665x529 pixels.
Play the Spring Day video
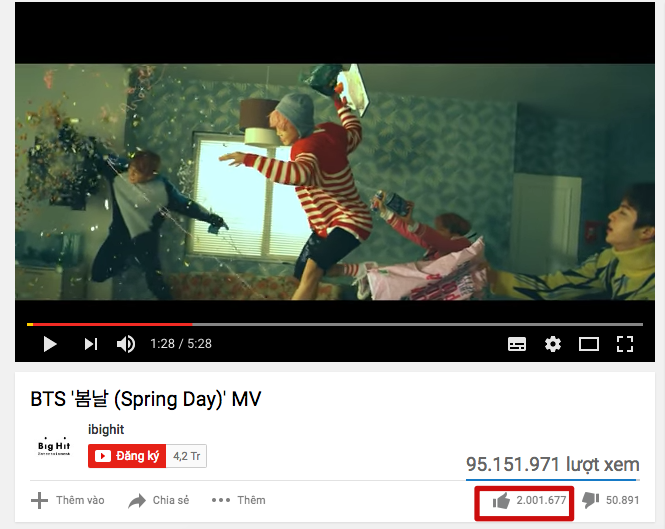click(x=50, y=344)
